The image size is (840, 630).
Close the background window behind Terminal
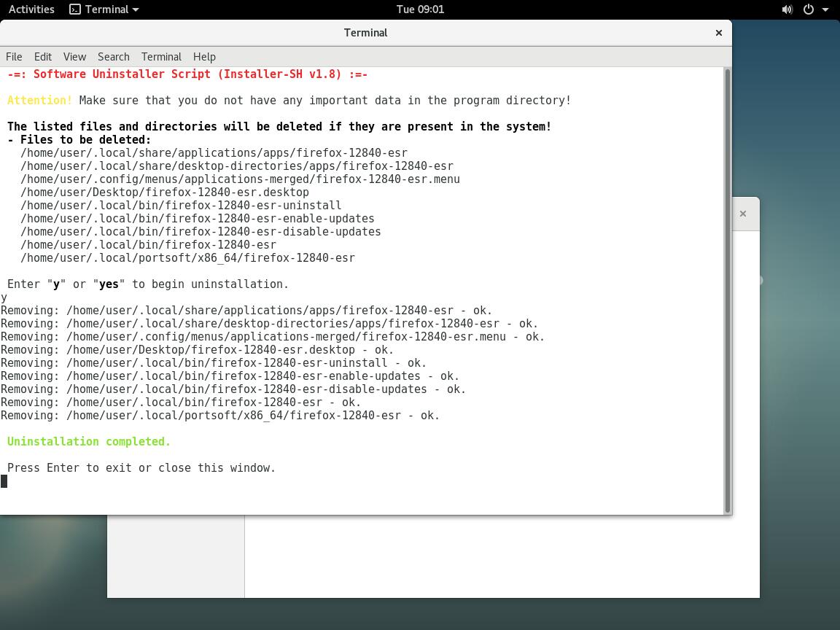tap(742, 214)
